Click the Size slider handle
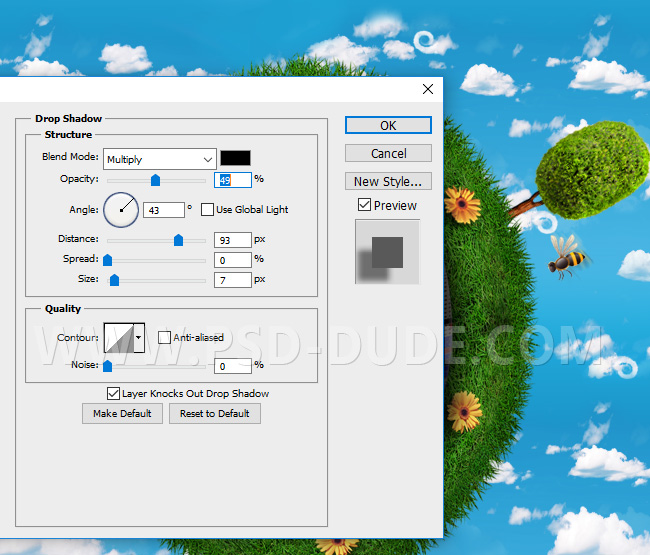The height and width of the screenshot is (555, 650). click(114, 280)
